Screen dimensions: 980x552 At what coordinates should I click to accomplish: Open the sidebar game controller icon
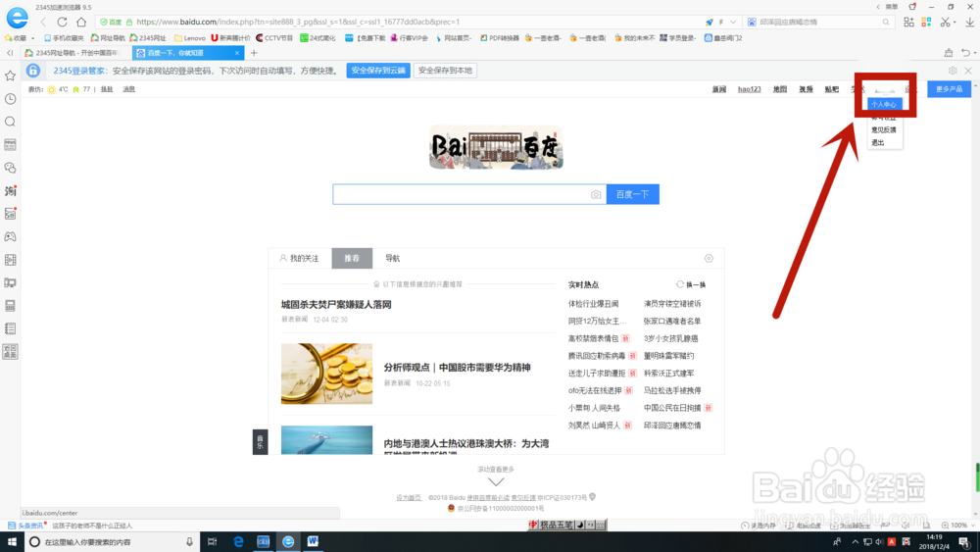(x=10, y=237)
